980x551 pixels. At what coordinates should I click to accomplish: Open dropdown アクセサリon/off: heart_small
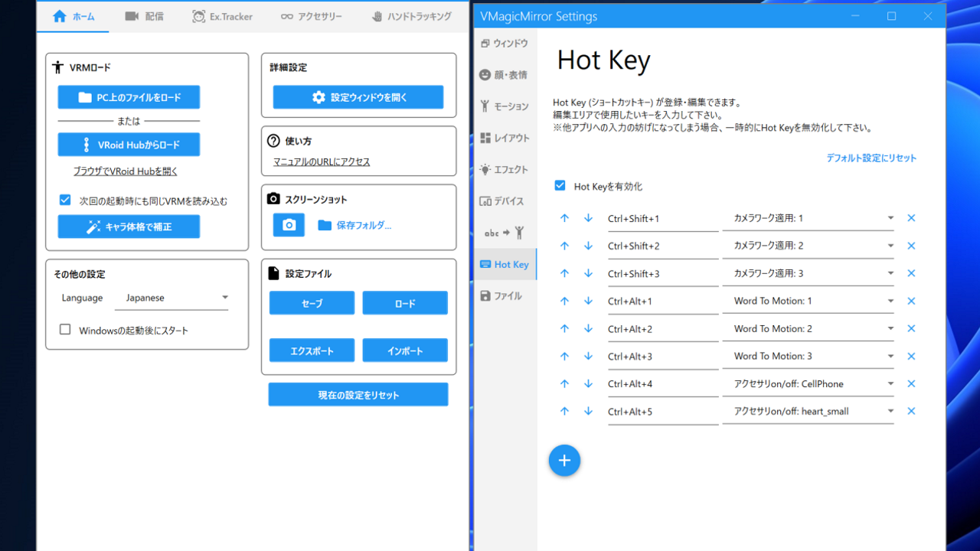(808, 412)
